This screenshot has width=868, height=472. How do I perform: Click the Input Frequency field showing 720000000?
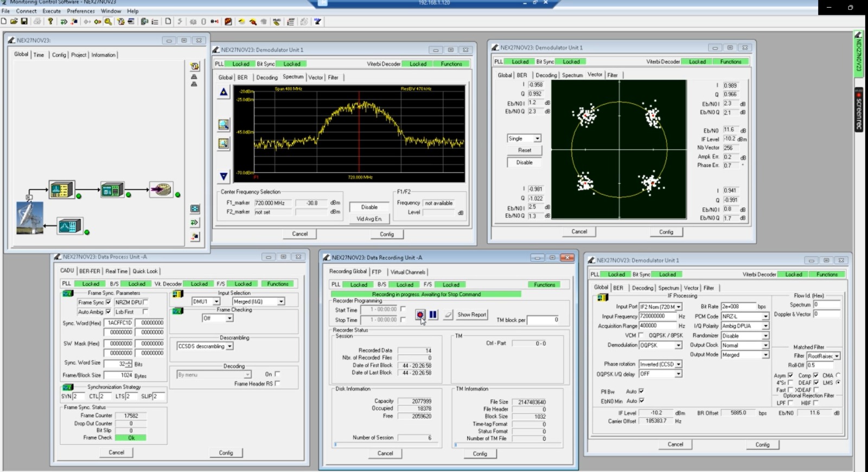point(658,316)
